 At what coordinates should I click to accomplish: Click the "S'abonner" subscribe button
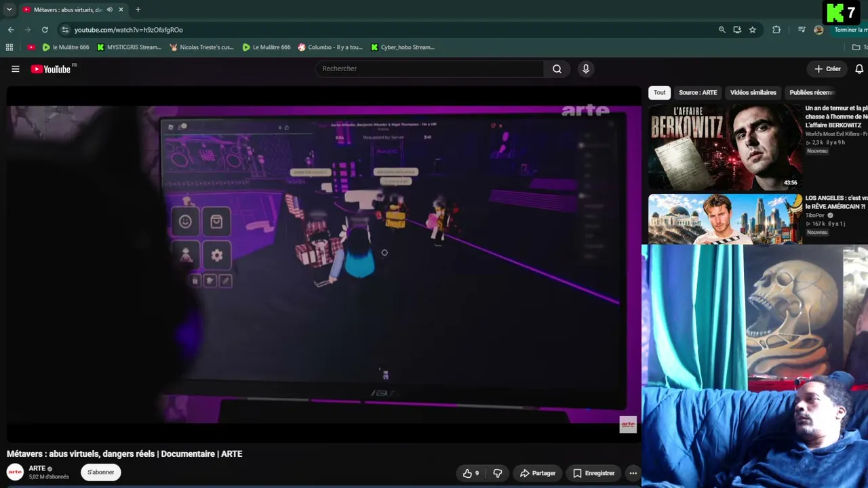tap(101, 472)
